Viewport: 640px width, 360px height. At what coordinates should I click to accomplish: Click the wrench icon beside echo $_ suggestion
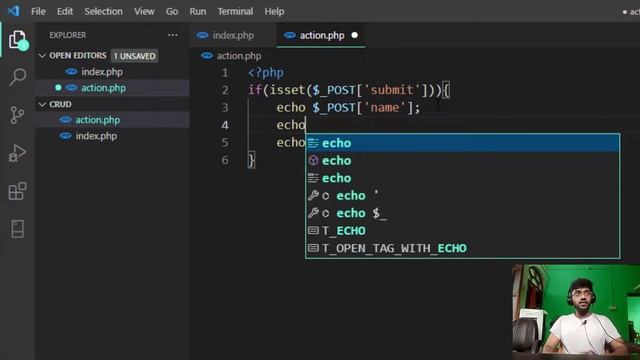click(313, 213)
